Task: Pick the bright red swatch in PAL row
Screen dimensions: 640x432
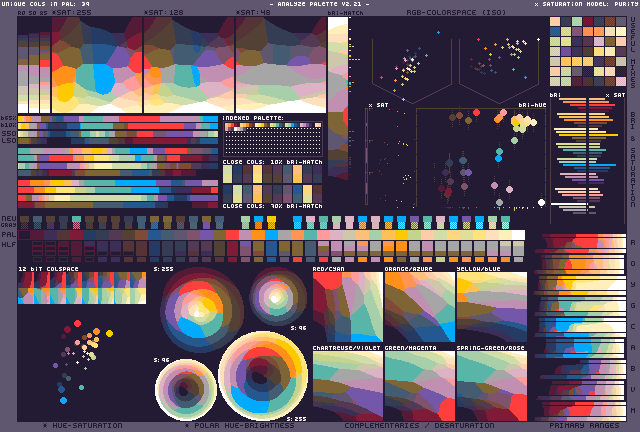Action: 232,235
